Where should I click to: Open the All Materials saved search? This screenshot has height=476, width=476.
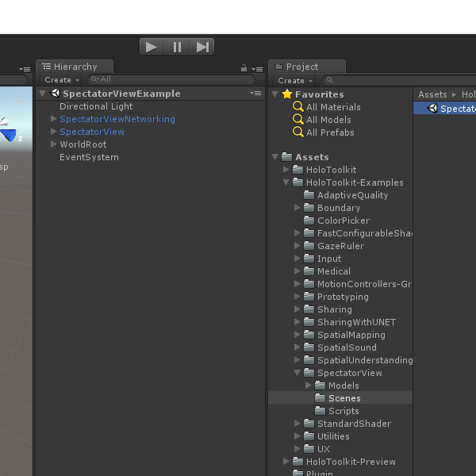click(333, 107)
